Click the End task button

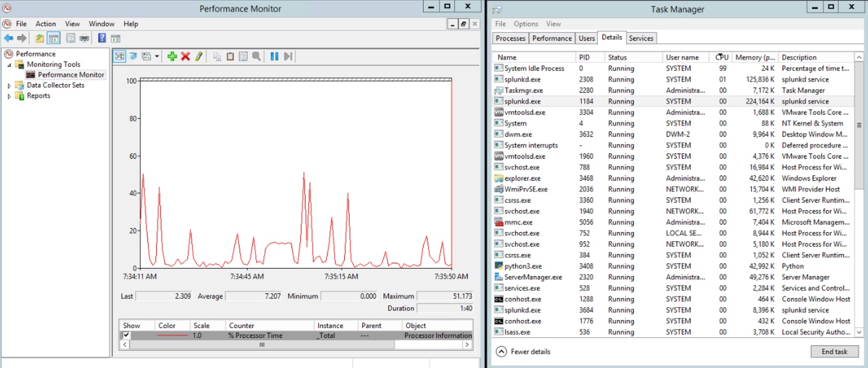point(835,351)
